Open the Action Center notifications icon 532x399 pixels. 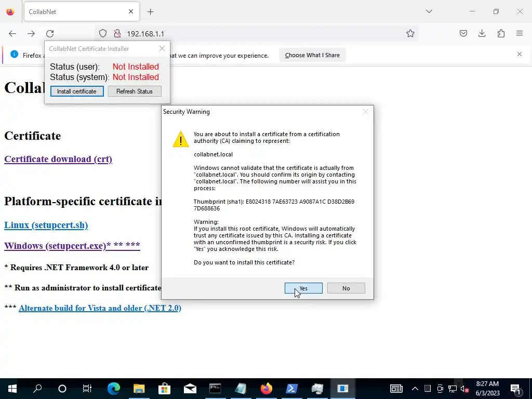[x=515, y=389]
